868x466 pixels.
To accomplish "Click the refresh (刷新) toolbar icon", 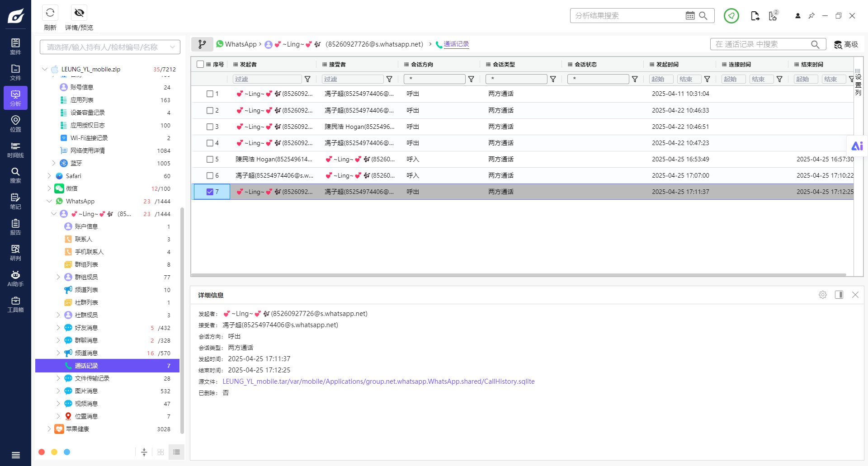I will click(x=50, y=13).
